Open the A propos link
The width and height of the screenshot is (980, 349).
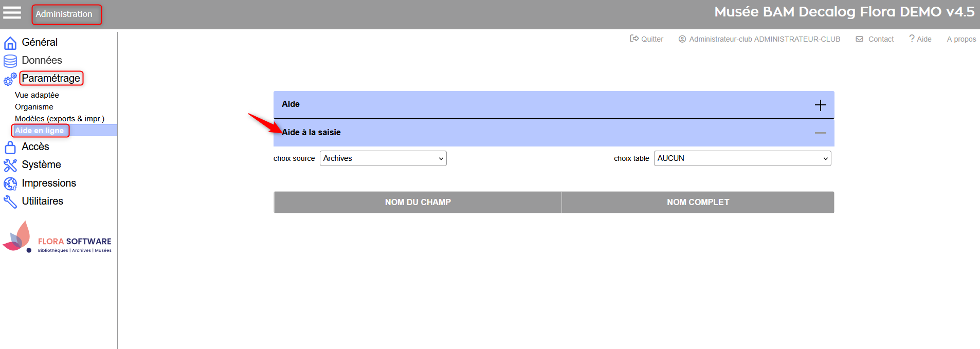pyautogui.click(x=961, y=39)
